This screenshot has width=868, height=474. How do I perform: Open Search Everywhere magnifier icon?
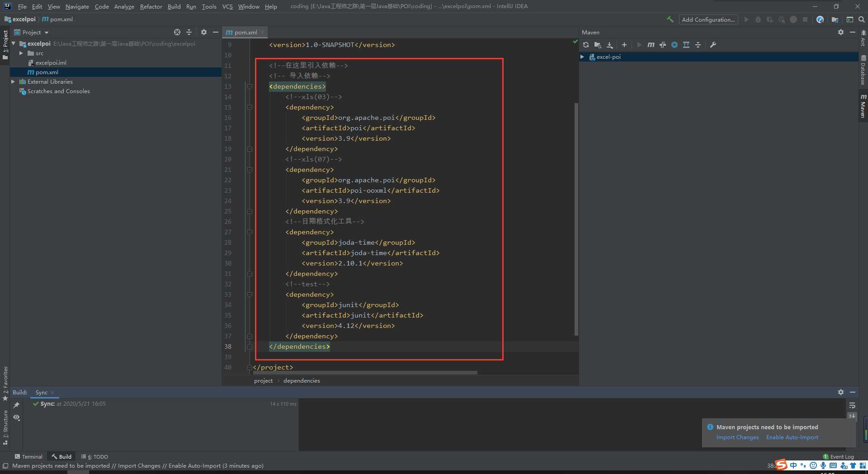click(x=862, y=19)
